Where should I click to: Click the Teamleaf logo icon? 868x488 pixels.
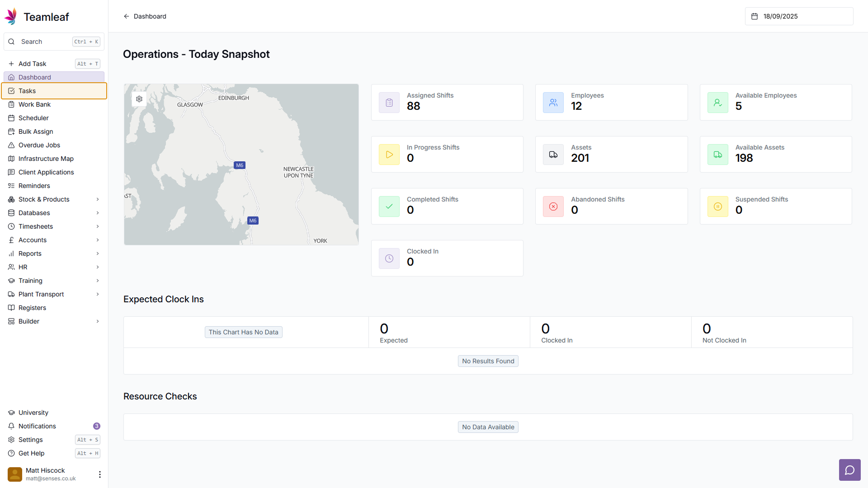click(11, 17)
